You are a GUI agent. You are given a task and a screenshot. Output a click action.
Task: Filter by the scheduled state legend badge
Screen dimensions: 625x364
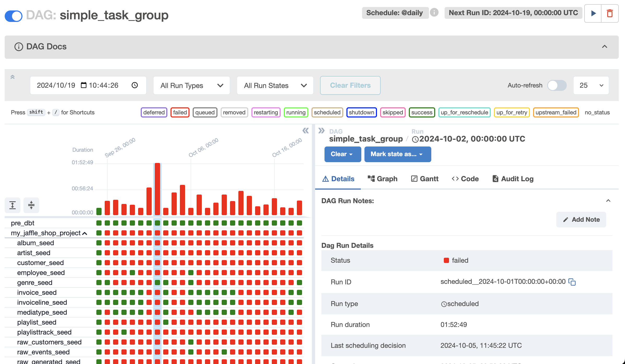pyautogui.click(x=327, y=113)
